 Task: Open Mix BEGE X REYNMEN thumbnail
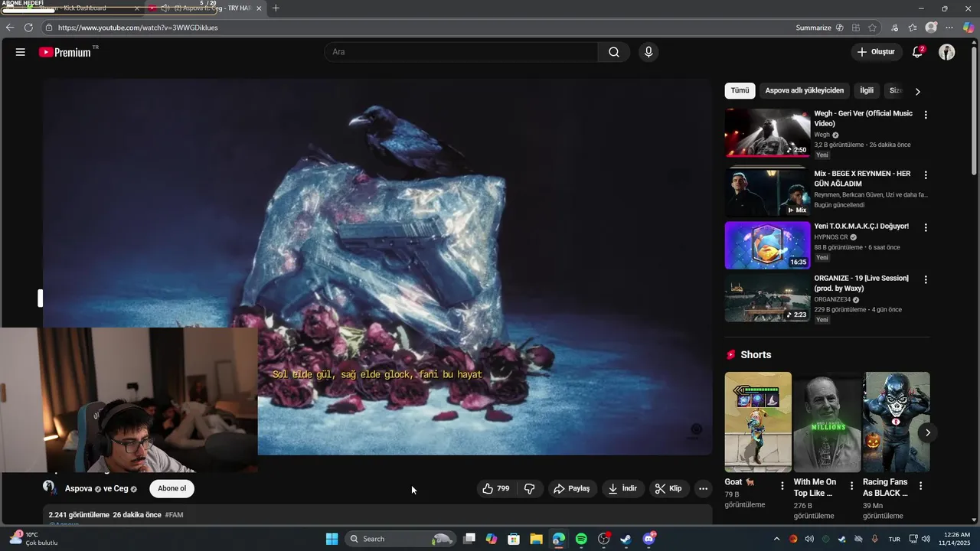(x=767, y=193)
